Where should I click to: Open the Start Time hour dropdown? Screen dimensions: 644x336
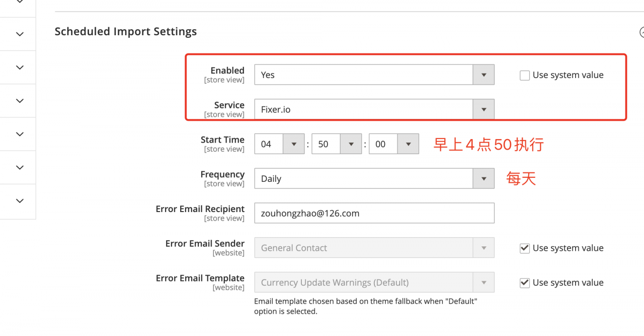[279, 144]
